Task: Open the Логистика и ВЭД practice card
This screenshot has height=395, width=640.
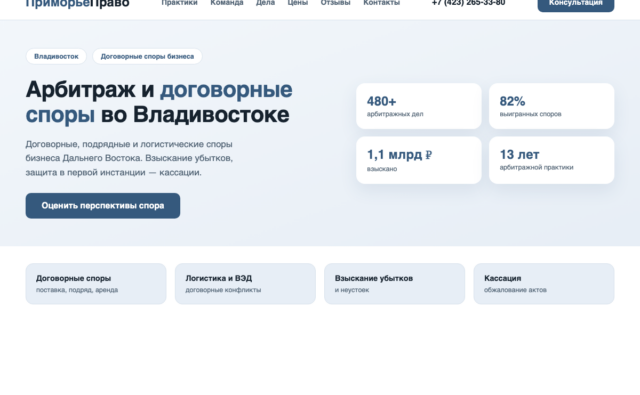Action: pyautogui.click(x=245, y=284)
